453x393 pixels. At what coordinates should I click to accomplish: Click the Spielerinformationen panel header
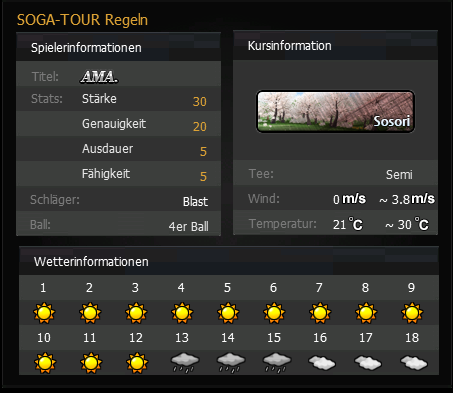tap(118, 47)
